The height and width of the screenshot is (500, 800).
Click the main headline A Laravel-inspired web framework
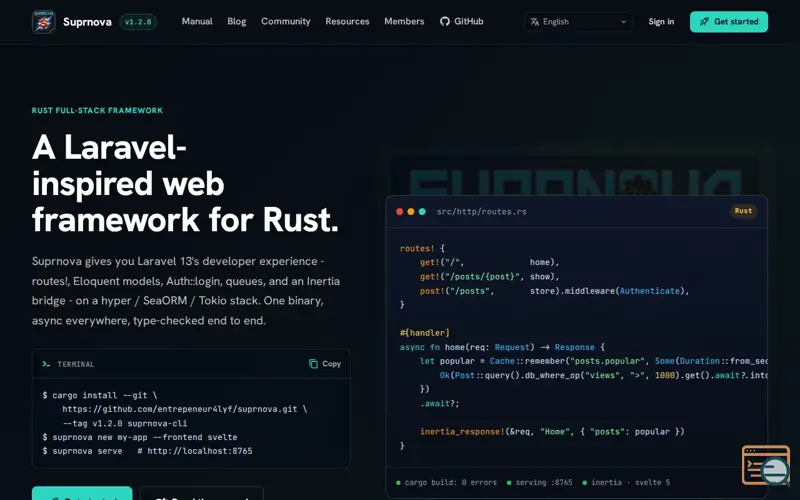(185, 184)
